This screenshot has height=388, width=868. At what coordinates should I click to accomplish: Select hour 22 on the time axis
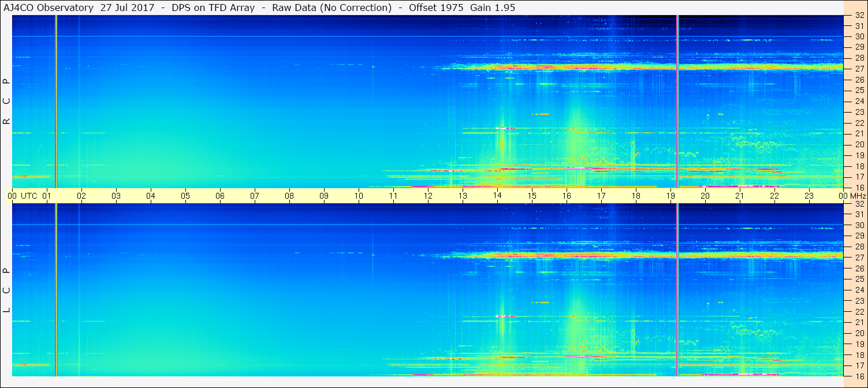774,196
